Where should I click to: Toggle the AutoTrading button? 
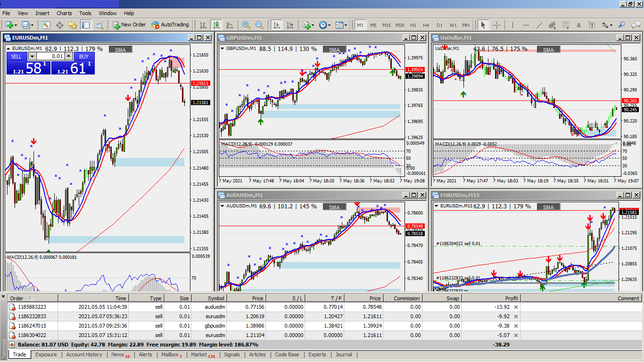pyautogui.click(x=170, y=25)
